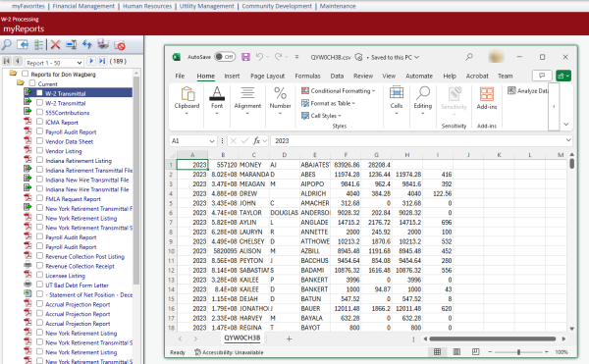Open the Name Box dropdown arrow
Image resolution: width=589 pixels, height=364 pixels.
(x=212, y=141)
